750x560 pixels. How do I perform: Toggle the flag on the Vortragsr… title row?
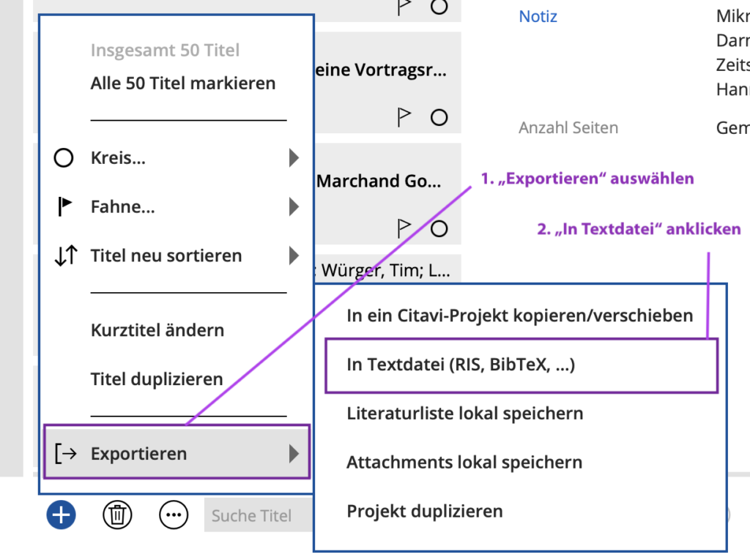tap(404, 117)
